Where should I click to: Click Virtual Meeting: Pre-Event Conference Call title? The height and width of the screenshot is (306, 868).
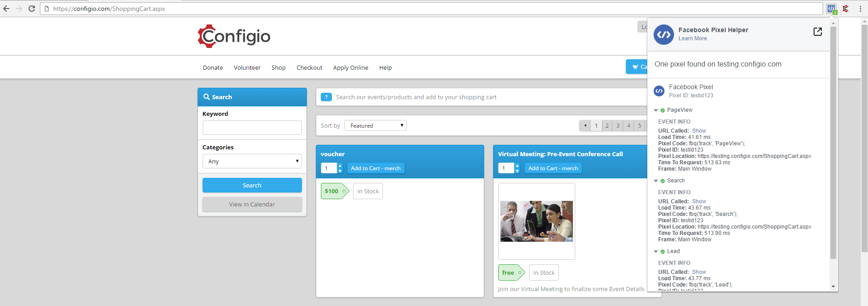coord(560,154)
